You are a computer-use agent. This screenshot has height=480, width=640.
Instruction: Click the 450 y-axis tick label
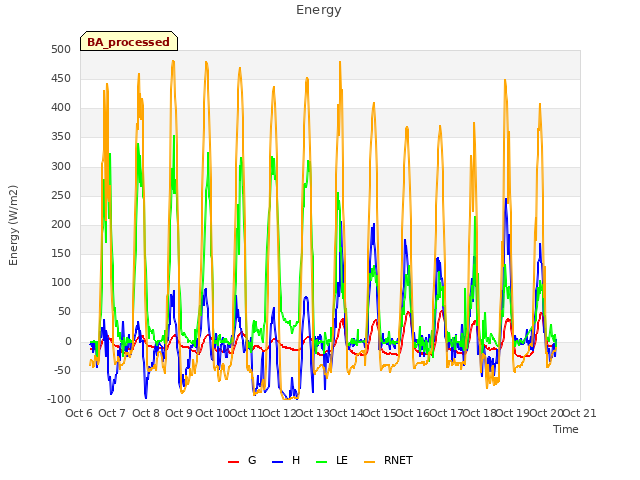pos(61,79)
